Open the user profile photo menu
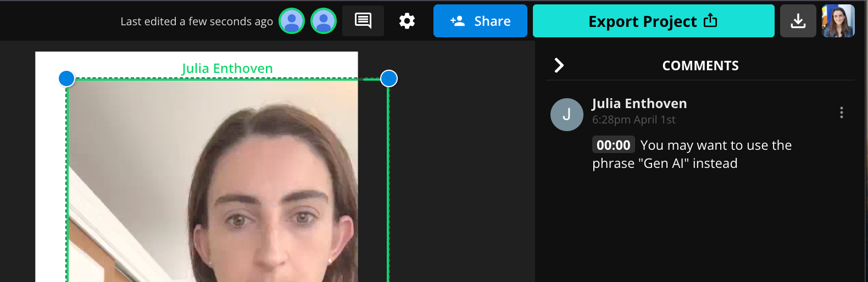The width and height of the screenshot is (868, 282). (x=838, y=21)
